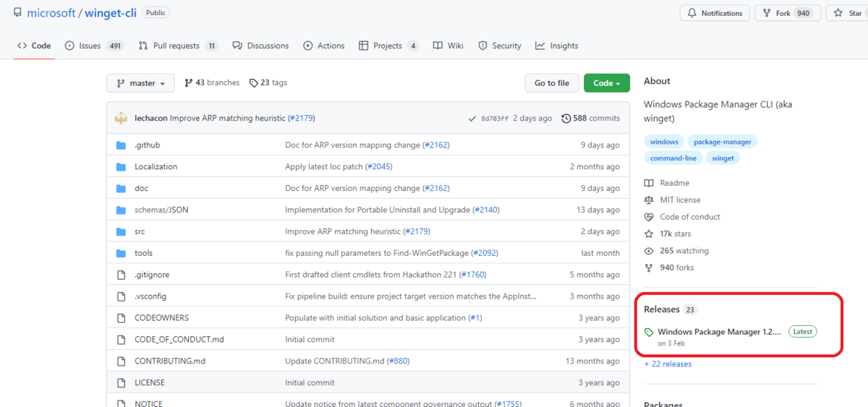The height and width of the screenshot is (407, 868).
Task: Open the Wiki tab
Action: [x=448, y=46]
